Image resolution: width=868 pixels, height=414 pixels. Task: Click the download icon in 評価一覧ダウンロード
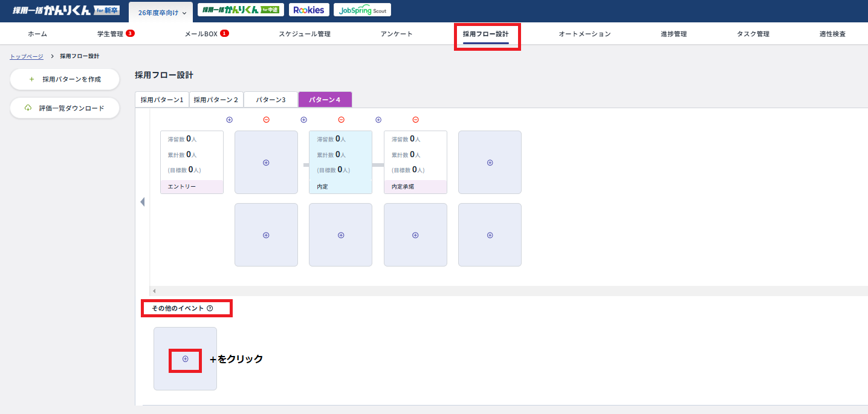coord(28,108)
